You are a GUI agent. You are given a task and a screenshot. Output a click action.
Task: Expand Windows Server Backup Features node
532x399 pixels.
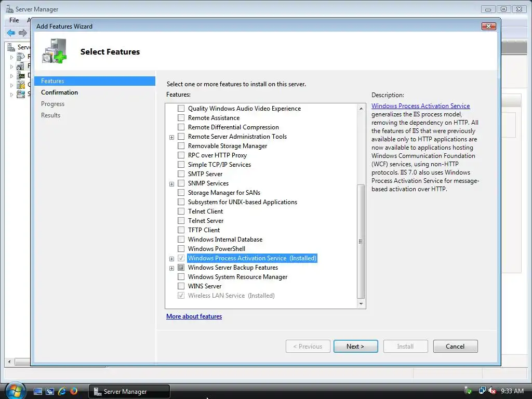171,268
